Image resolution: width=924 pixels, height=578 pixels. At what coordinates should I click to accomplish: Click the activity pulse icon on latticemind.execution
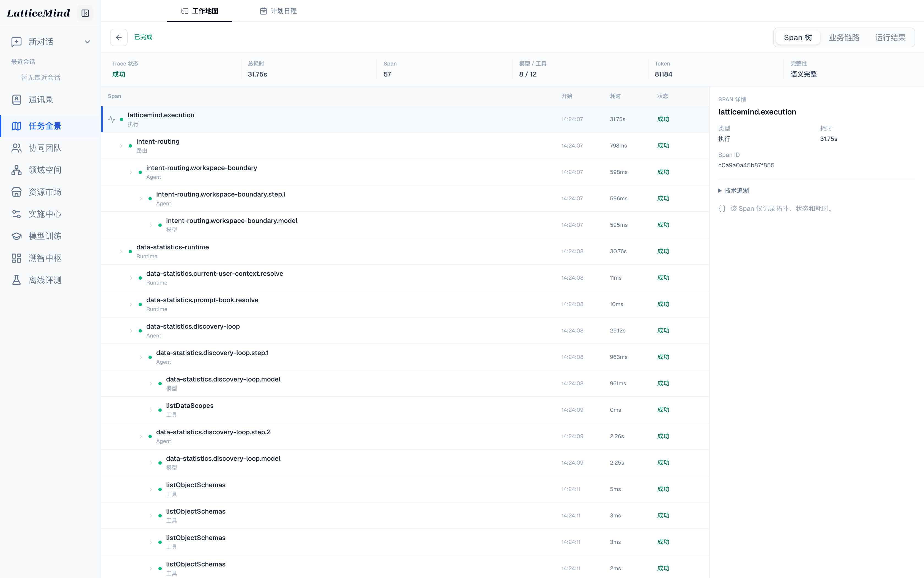pos(111,119)
